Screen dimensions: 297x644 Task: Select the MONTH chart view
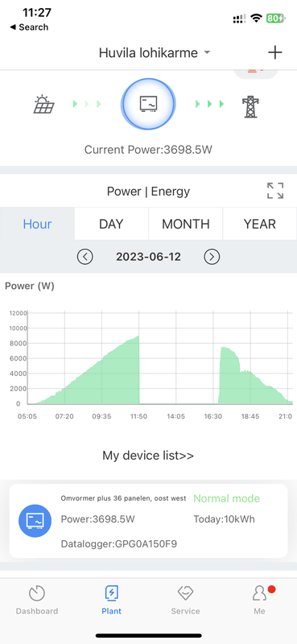pos(186,224)
